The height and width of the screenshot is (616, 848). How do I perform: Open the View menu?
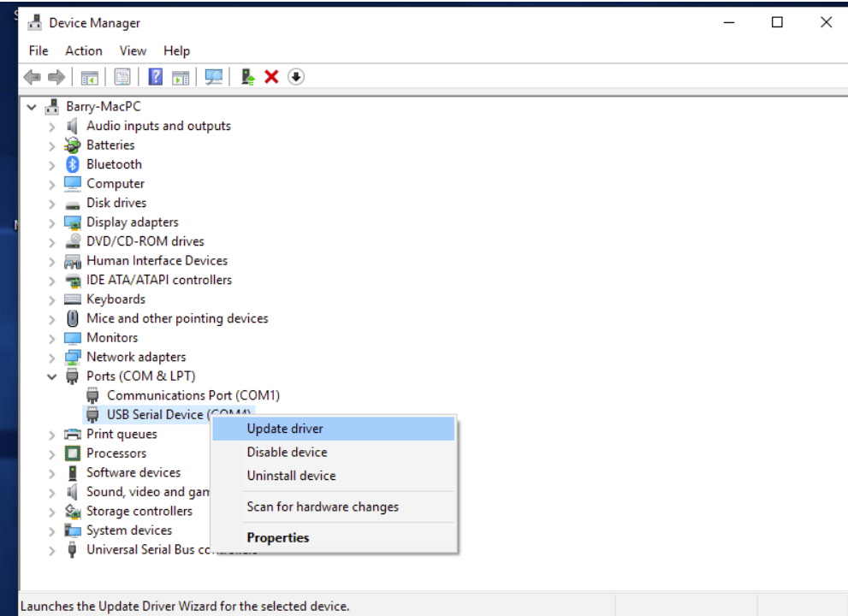click(133, 50)
